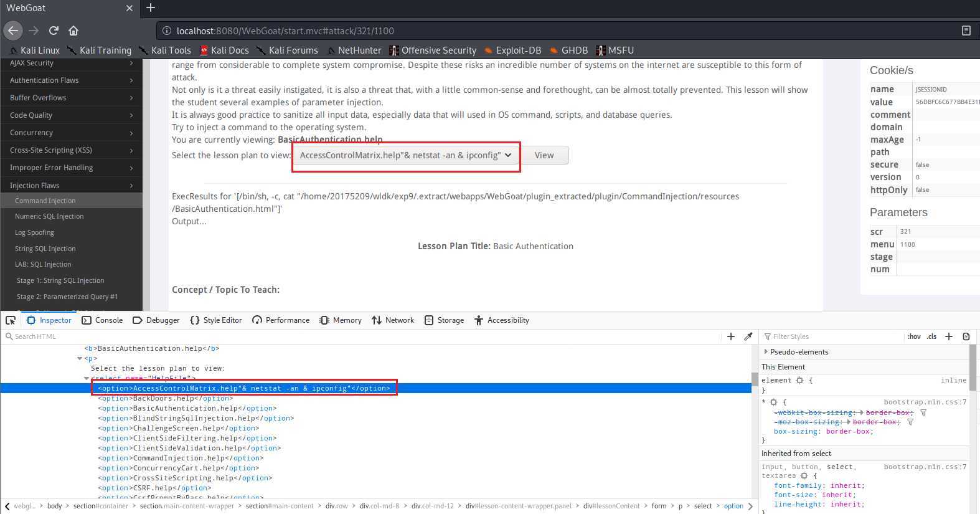The width and height of the screenshot is (980, 514).
Task: Toggle print media simulation icon
Action: (966, 336)
